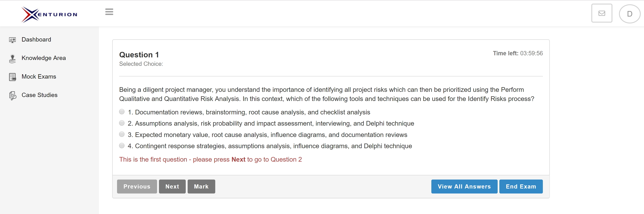
Task: Click the Xenturion logo
Action: [x=49, y=14]
